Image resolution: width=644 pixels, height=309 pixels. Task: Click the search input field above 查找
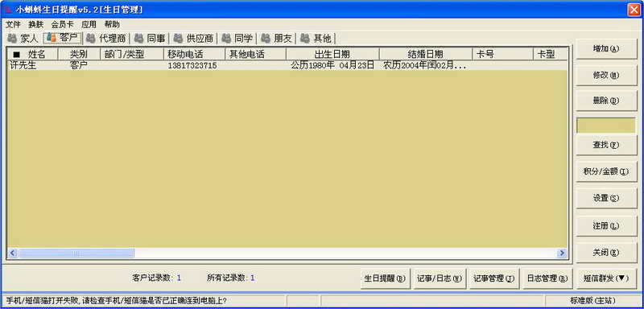606,126
